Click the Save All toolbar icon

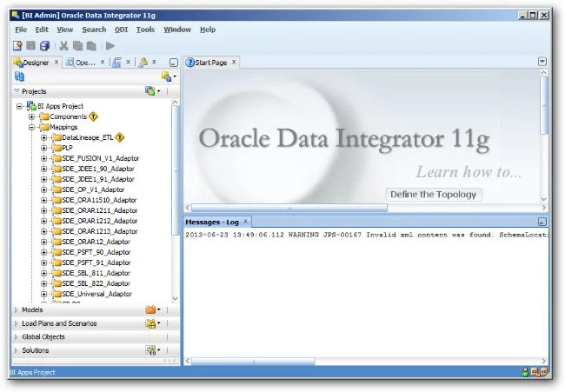click(44, 46)
